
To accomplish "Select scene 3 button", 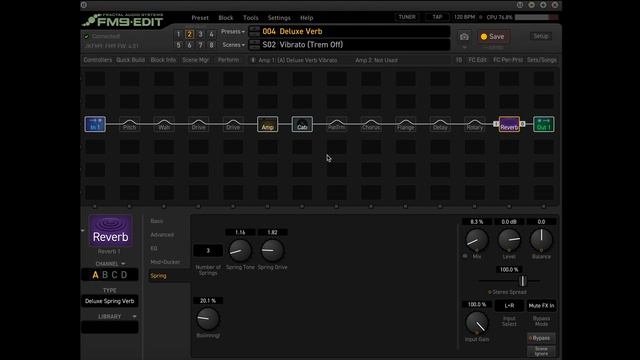I will click(x=200, y=34).
